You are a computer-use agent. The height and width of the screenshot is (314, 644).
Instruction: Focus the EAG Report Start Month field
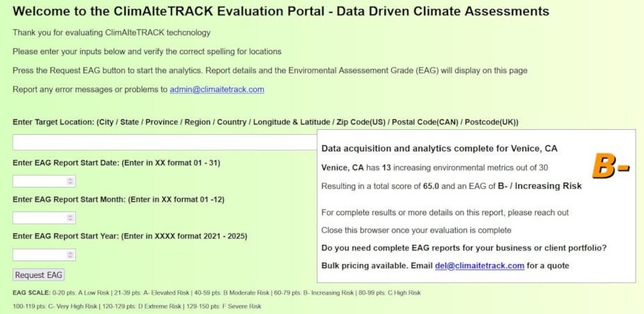[x=39, y=218]
